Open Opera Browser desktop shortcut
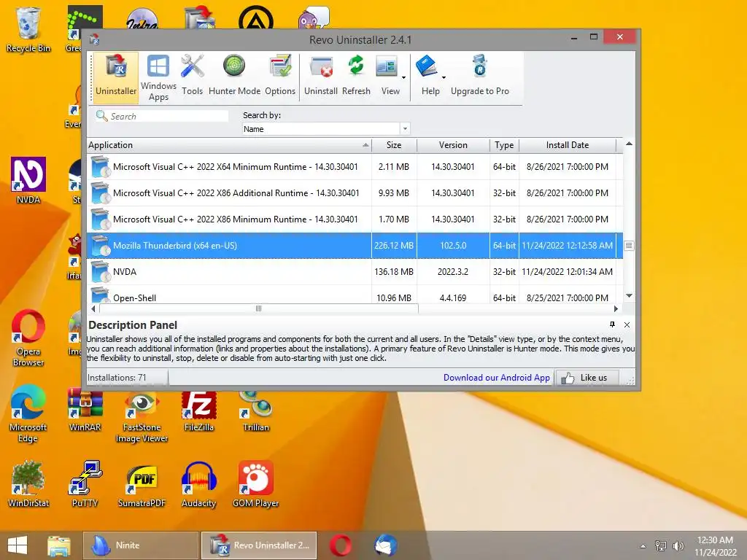Viewport: 747px width, 560px height. [28, 338]
